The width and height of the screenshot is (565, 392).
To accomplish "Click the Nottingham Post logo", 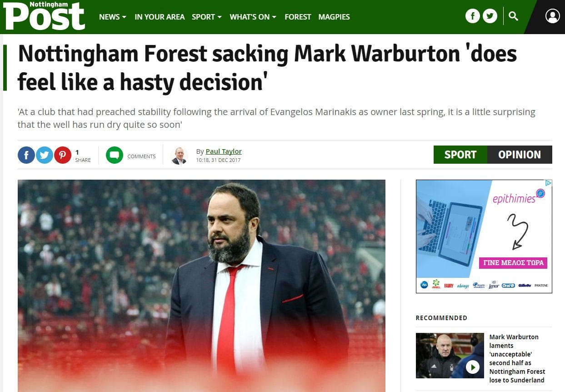I will (44, 16).
